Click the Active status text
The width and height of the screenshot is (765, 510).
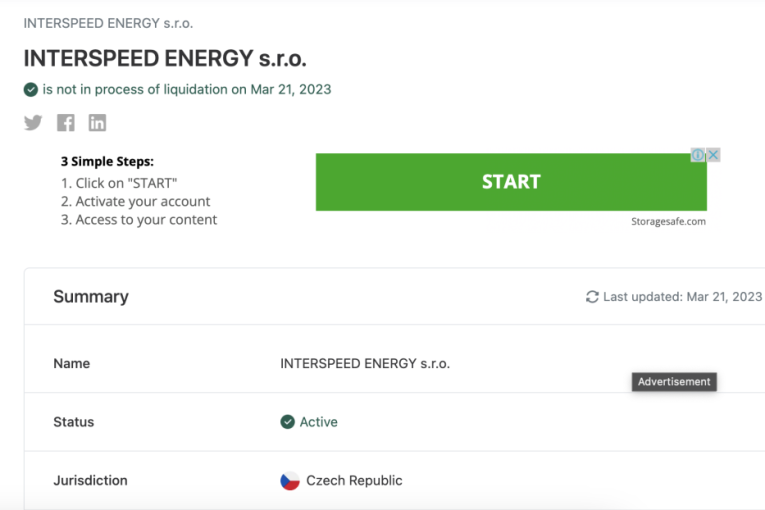pyautogui.click(x=319, y=422)
